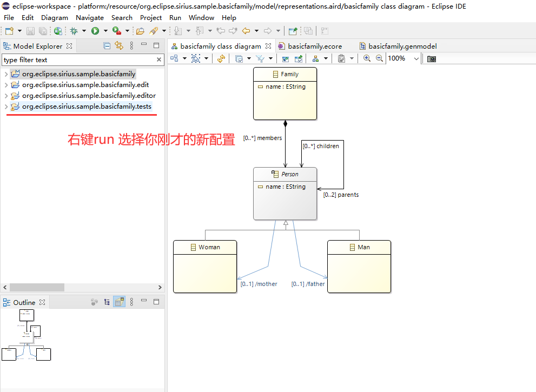536x392 pixels.
Task: Click the green Run button in toolbar
Action: point(95,31)
